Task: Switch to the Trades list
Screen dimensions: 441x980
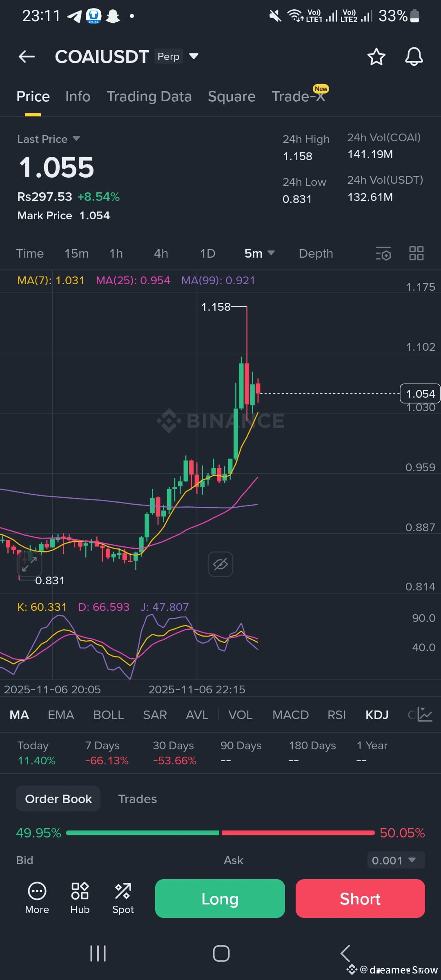Action: [x=137, y=799]
